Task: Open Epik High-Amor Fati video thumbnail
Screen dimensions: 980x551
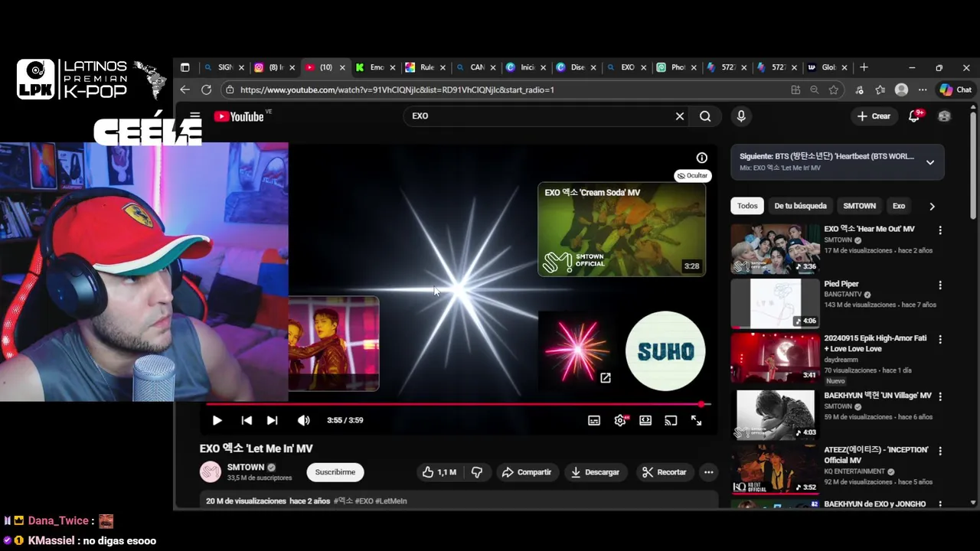Action: click(775, 358)
